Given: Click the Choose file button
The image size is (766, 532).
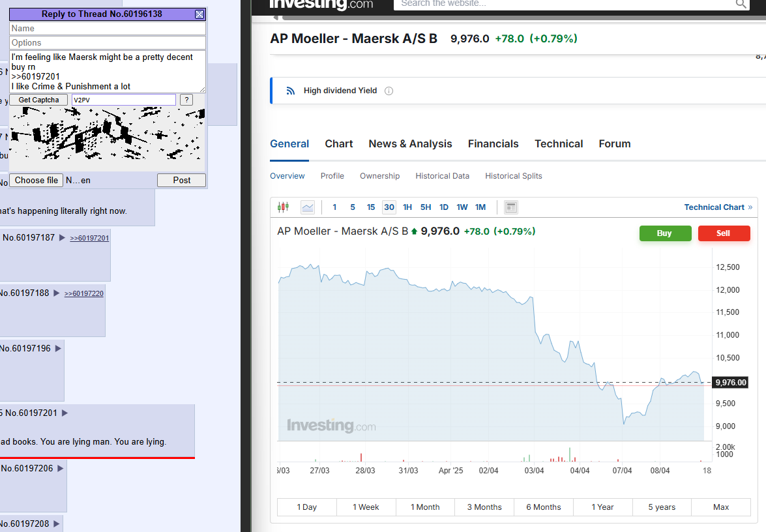Looking at the screenshot, I should 36,180.
